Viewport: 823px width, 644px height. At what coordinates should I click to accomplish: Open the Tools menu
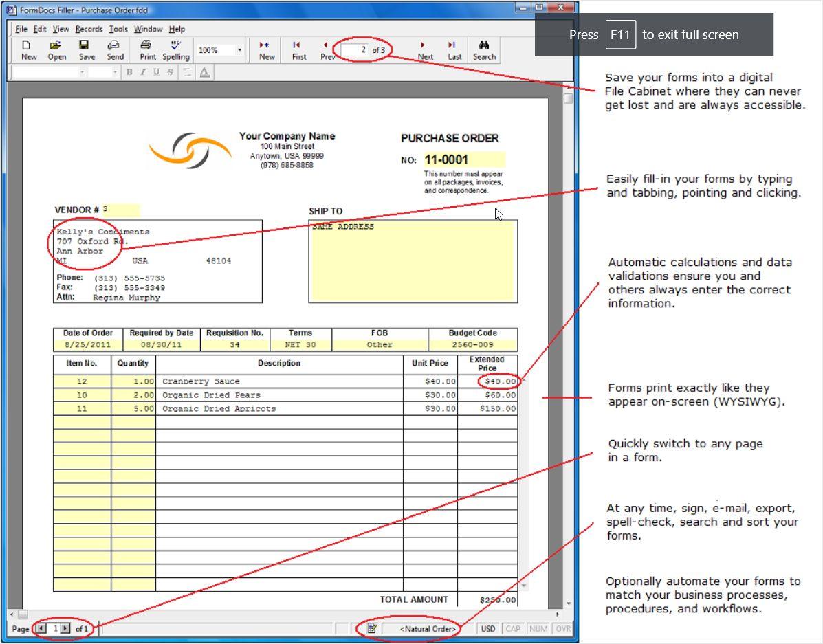tap(118, 29)
